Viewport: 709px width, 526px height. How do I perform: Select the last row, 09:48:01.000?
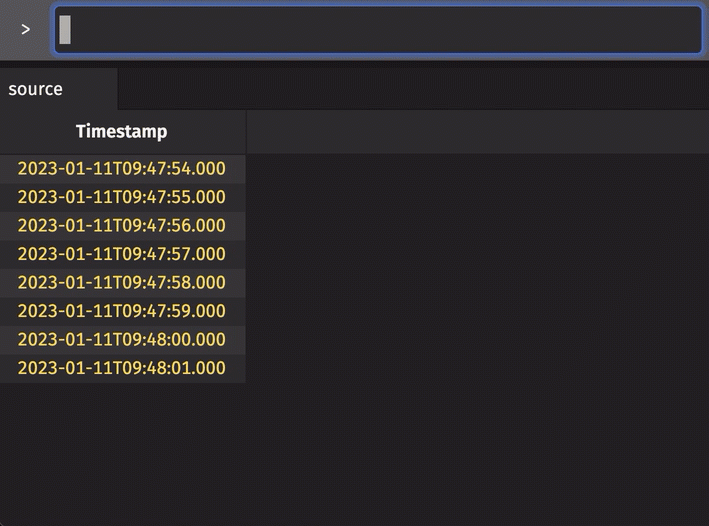pos(121,368)
